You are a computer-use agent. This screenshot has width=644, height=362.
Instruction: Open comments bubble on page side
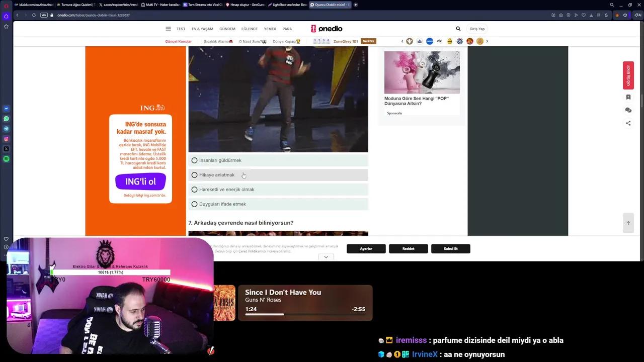click(x=628, y=110)
